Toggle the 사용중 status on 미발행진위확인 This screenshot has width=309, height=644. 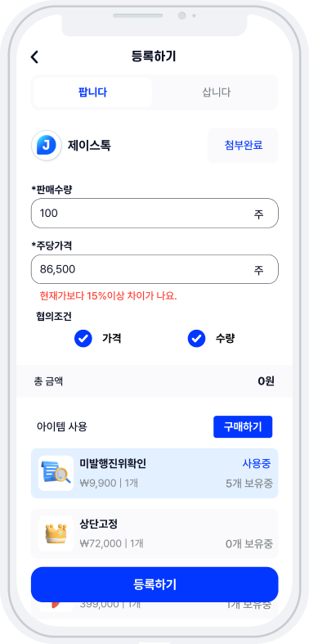257,464
